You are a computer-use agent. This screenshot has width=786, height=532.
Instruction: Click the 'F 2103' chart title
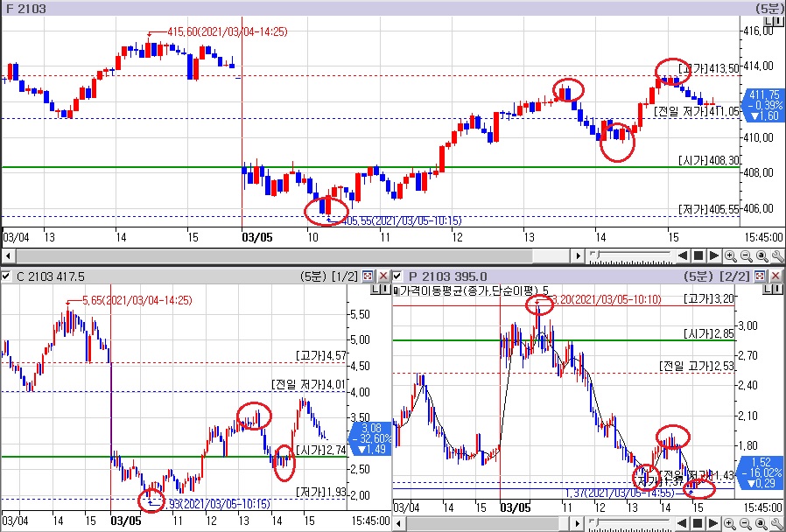click(x=25, y=9)
